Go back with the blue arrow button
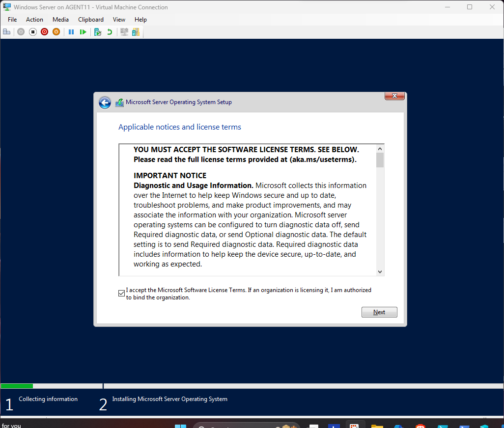The image size is (504, 428). pyautogui.click(x=105, y=103)
